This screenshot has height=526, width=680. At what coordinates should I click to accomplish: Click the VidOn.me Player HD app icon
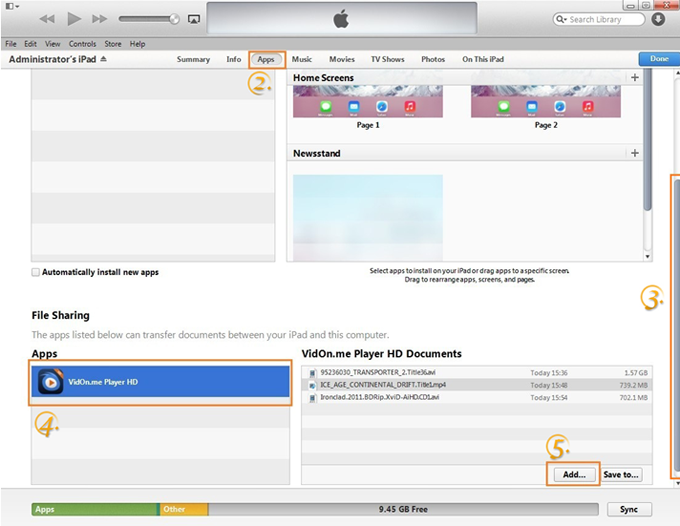coord(51,382)
